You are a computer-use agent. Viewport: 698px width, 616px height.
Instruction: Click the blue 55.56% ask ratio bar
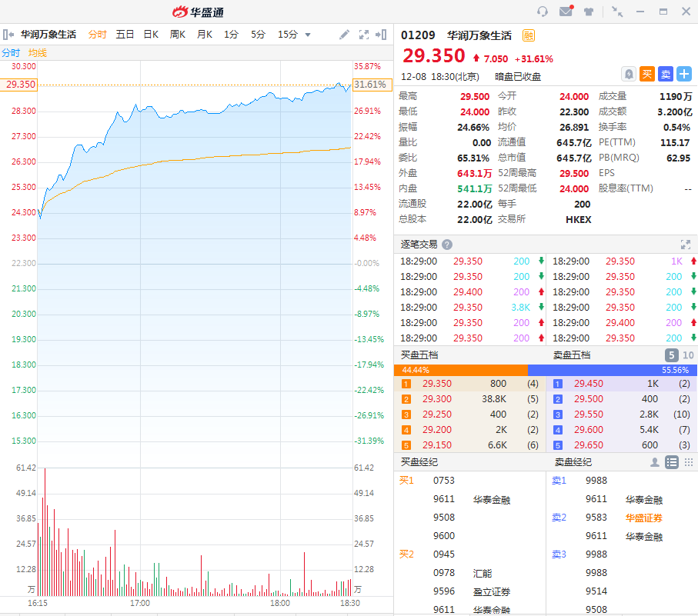tap(612, 370)
